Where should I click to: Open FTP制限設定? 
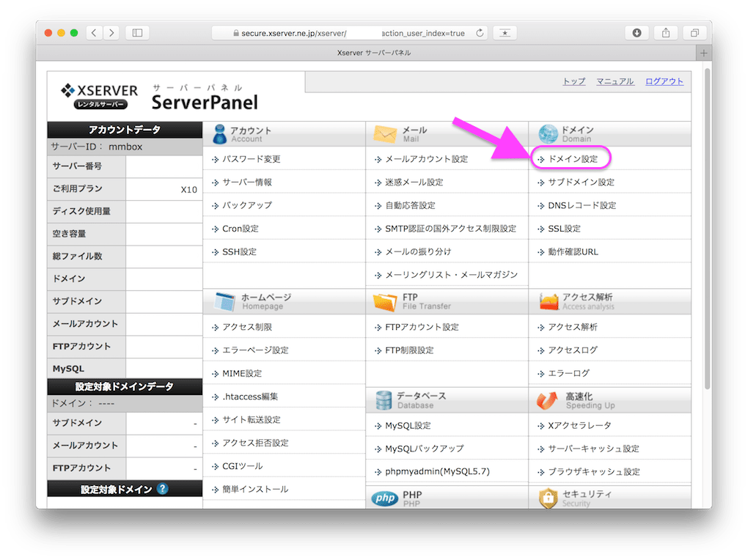click(x=409, y=350)
